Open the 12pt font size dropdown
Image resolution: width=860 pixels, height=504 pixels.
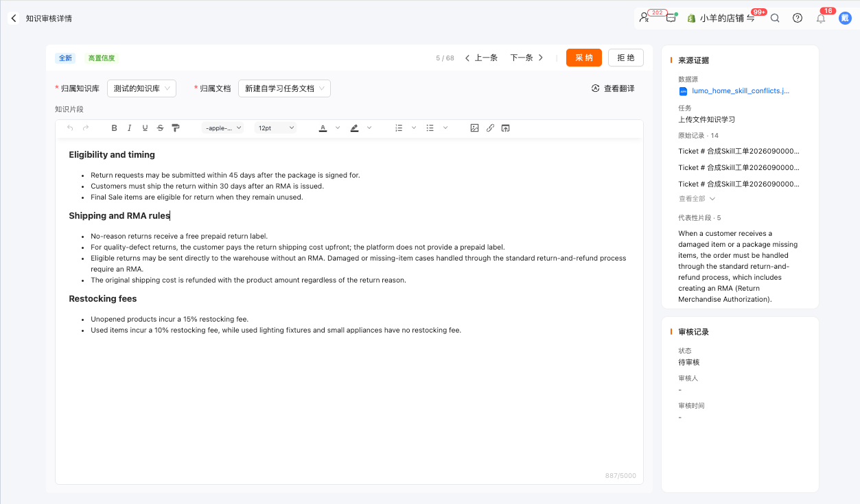click(x=276, y=128)
